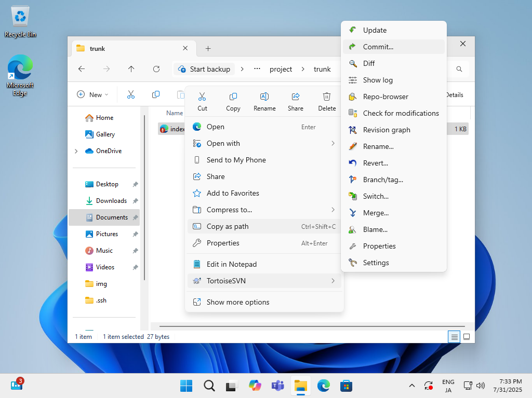Select Downloads in the sidebar
Viewport: 532px width, 398px height.
click(x=104, y=201)
